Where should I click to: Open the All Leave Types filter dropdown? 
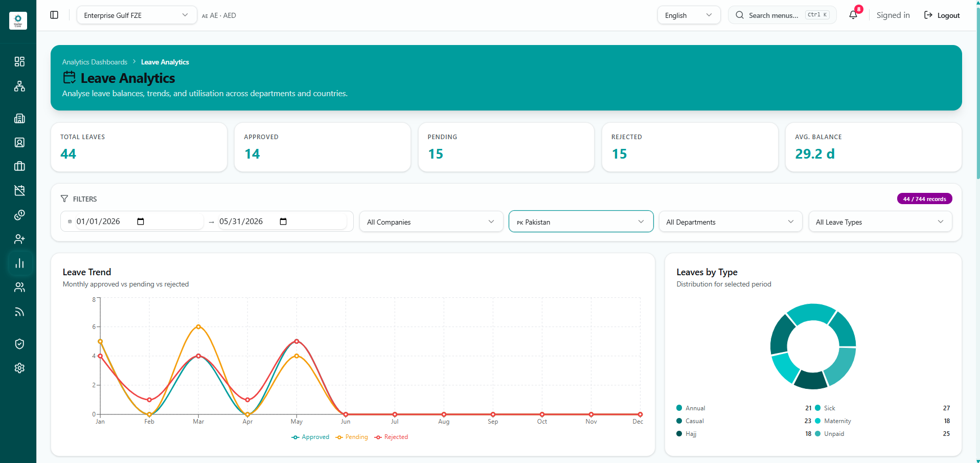tap(880, 222)
